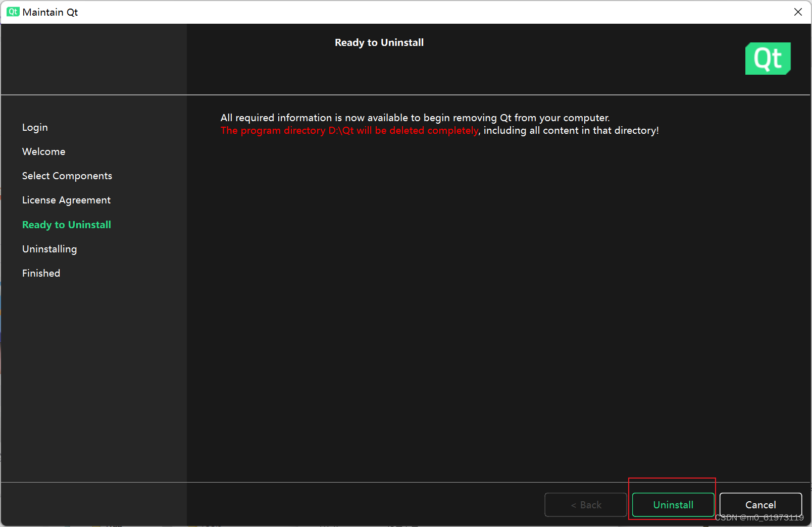Screen dimensions: 812x527
Task: Click the Uninstall button
Action: (x=673, y=505)
